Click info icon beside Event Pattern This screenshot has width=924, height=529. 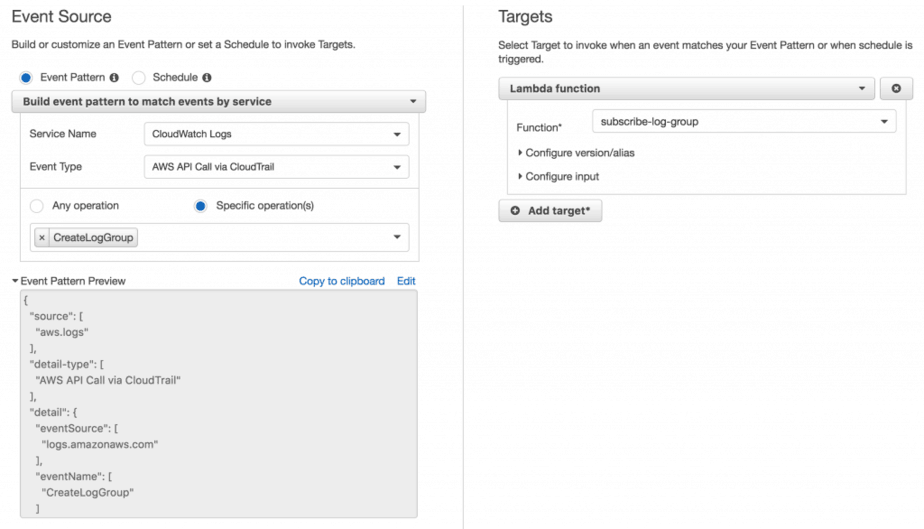114,77
